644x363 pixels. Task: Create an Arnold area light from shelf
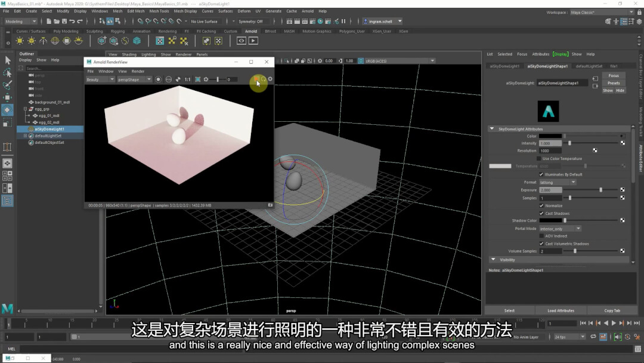20,41
